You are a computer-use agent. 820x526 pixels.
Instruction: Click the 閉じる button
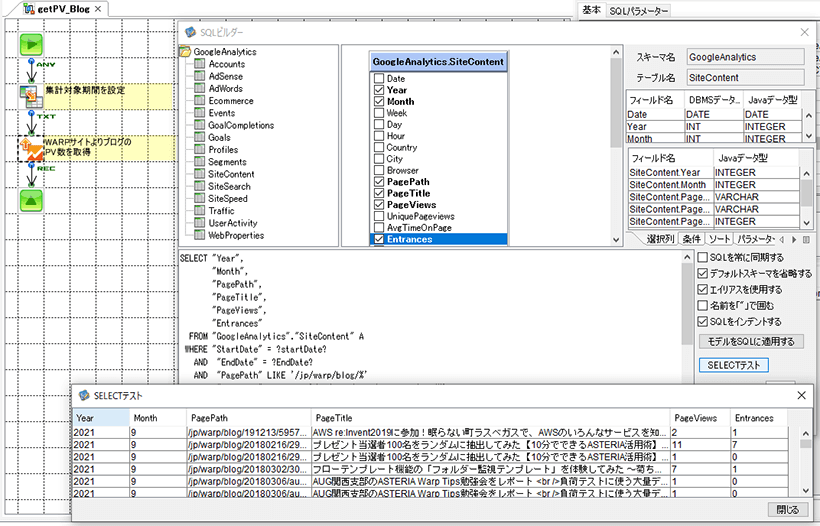click(x=788, y=509)
